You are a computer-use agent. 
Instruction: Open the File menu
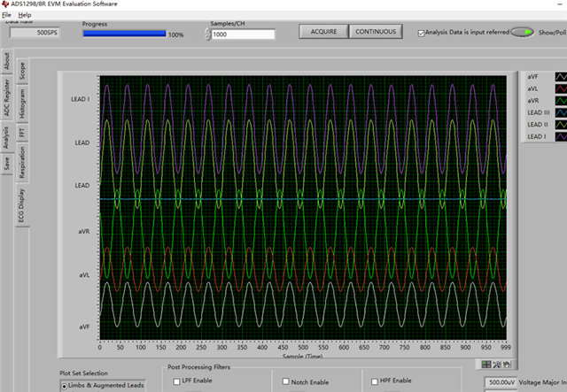pyautogui.click(x=7, y=15)
